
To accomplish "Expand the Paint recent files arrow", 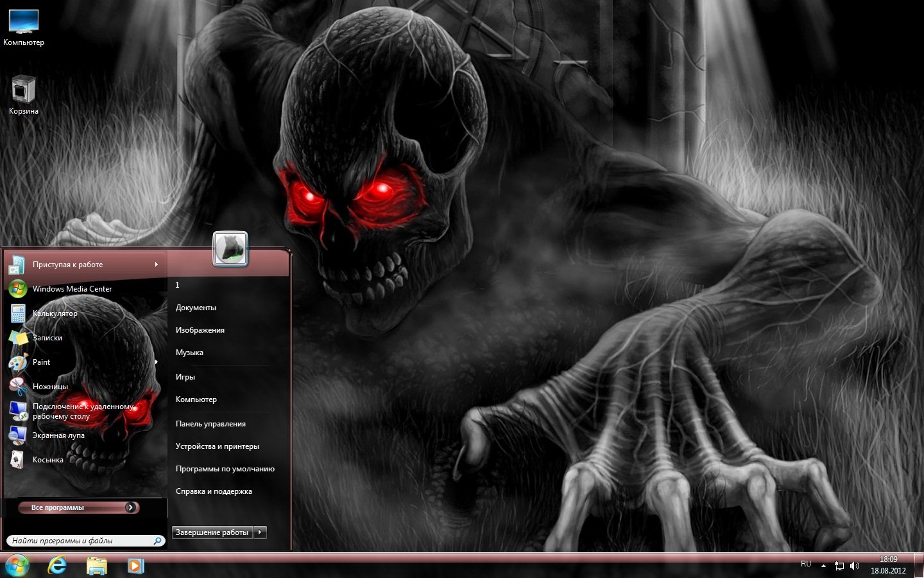I will coord(156,362).
